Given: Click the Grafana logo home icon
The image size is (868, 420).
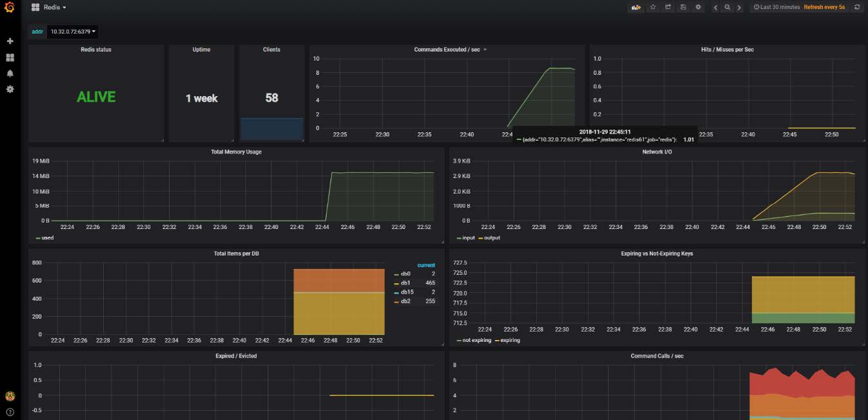Looking at the screenshot, I should point(10,8).
